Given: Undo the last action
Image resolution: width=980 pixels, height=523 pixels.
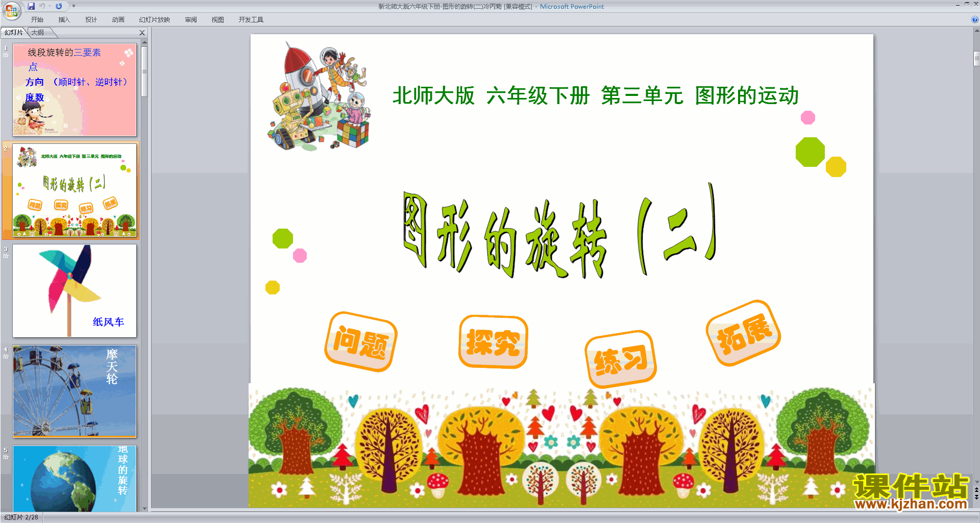Looking at the screenshot, I should [42, 6].
